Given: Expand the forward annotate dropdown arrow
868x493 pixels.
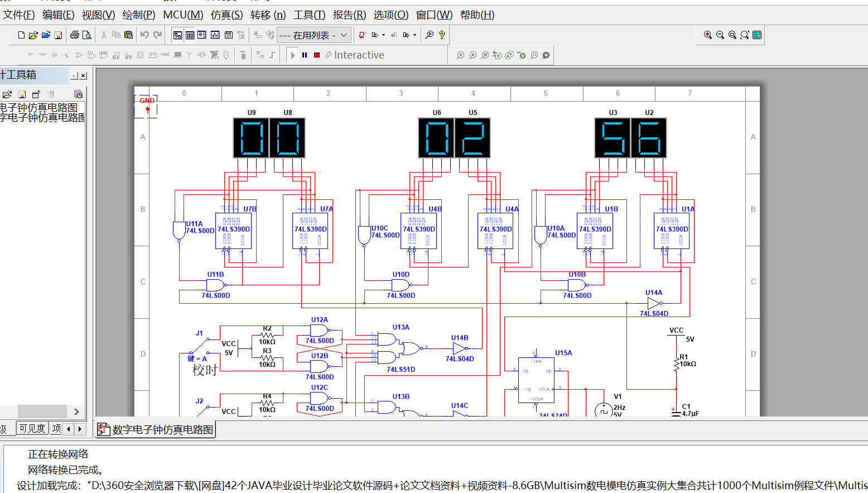Looking at the screenshot, I should [x=414, y=35].
